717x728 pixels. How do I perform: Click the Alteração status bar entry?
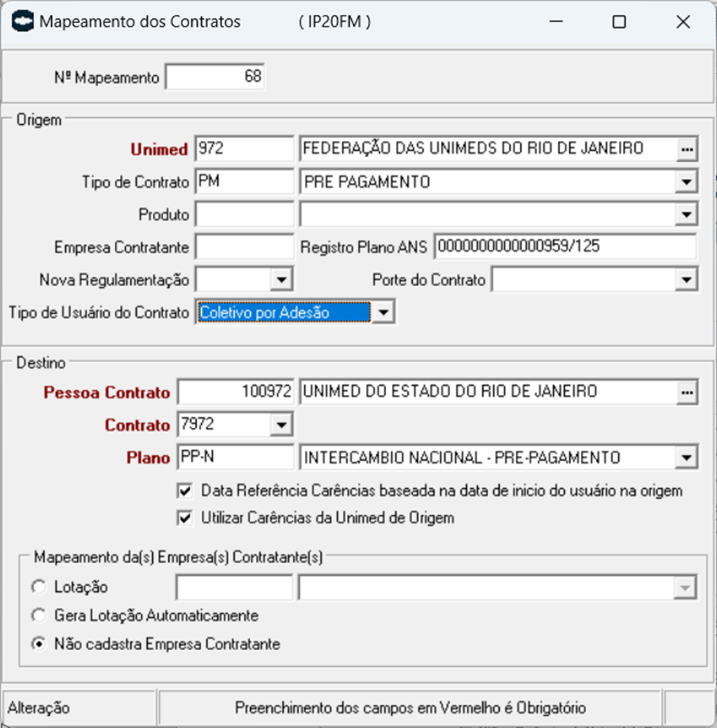click(79, 708)
